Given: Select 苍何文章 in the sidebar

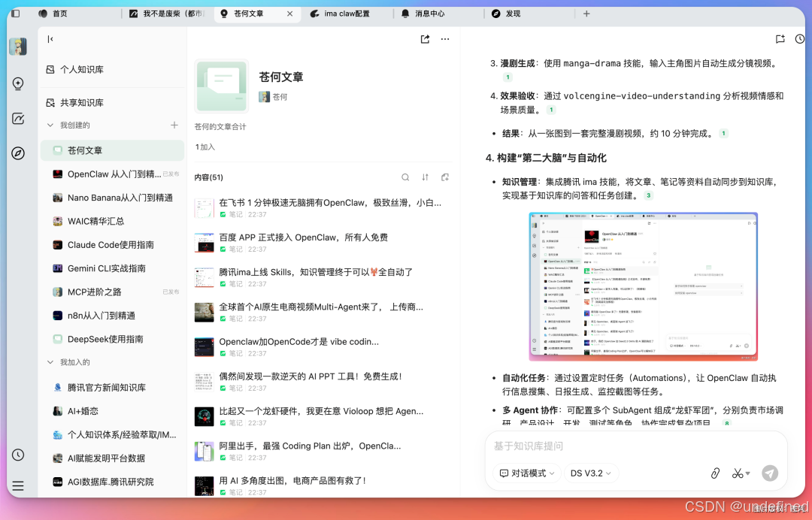Looking at the screenshot, I should pos(112,150).
